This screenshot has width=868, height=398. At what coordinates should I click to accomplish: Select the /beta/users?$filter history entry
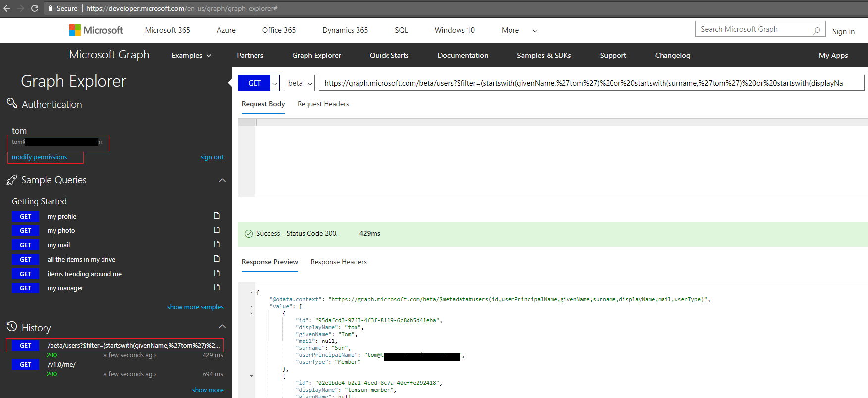115,345
